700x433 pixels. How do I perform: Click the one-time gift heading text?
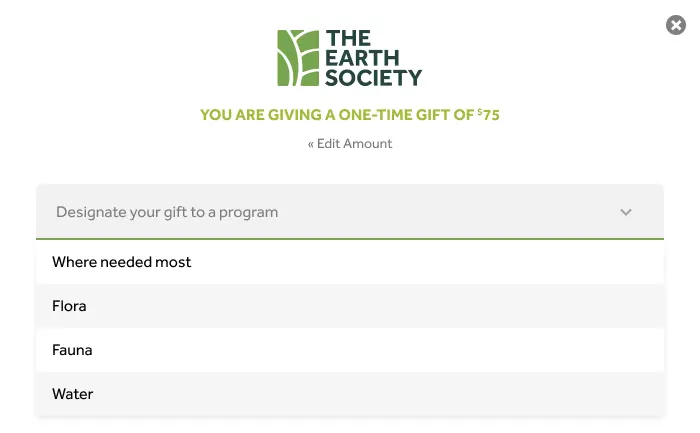tap(337, 115)
